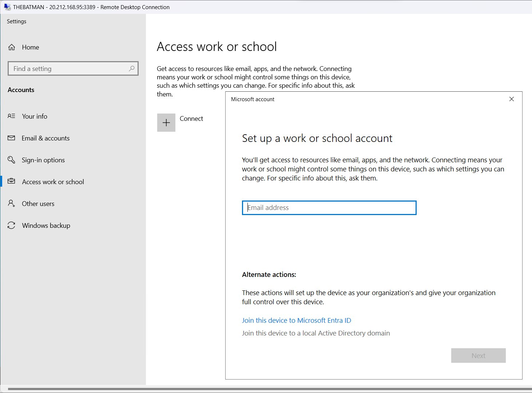Click the Access work or school briefcase icon
This screenshot has width=532, height=393.
pos(12,181)
